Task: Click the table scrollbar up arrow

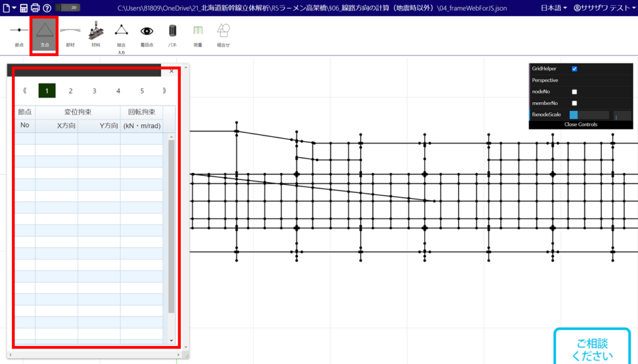Action: pyautogui.click(x=171, y=137)
